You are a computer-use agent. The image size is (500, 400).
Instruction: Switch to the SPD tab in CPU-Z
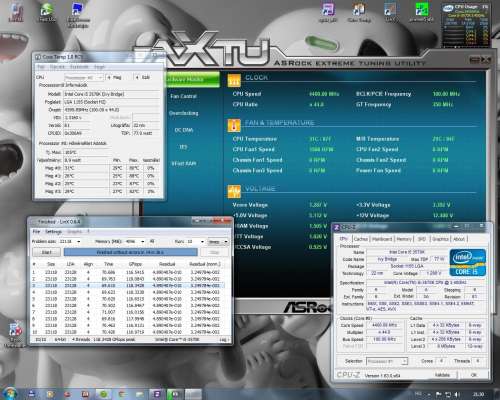tap(422, 239)
